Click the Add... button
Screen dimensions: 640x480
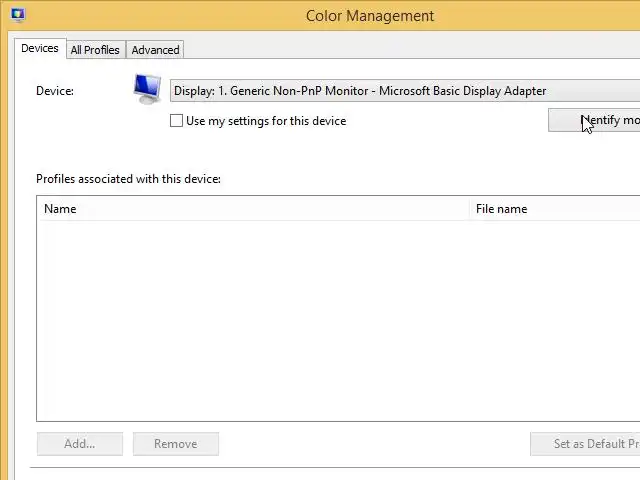coord(80,444)
